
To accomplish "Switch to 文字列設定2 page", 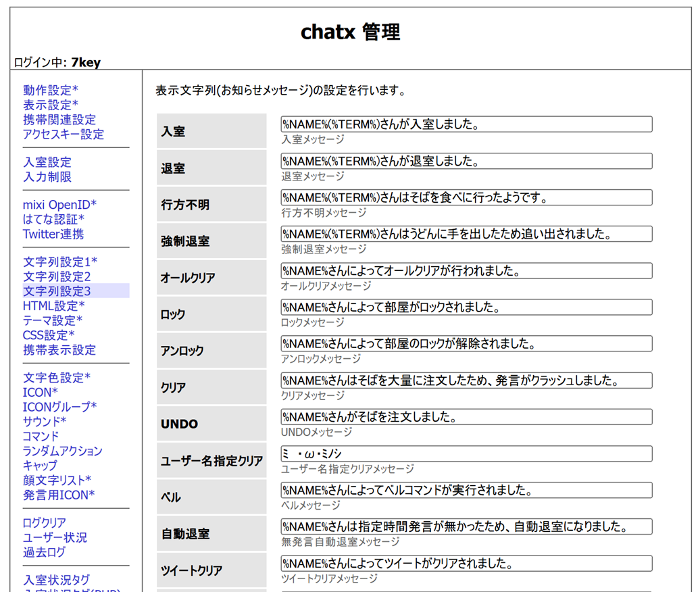I will 57,276.
